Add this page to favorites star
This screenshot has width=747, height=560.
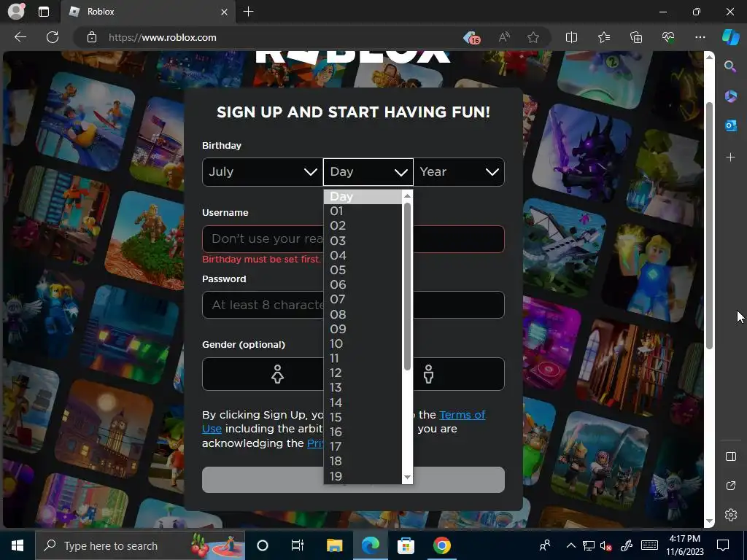[533, 37]
